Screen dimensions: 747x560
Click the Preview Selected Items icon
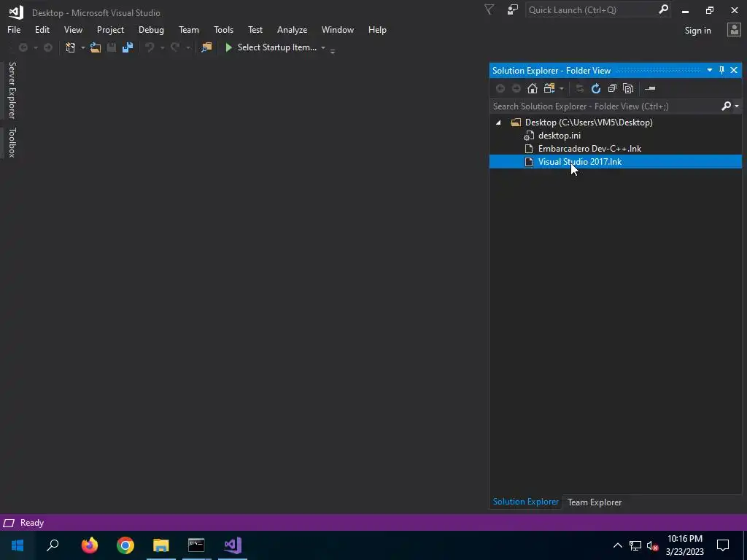coord(650,88)
